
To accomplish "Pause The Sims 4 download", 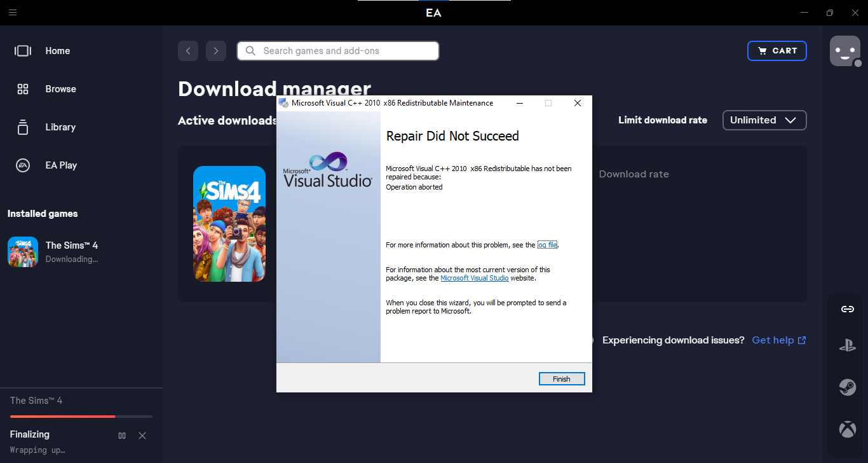I will 122,436.
